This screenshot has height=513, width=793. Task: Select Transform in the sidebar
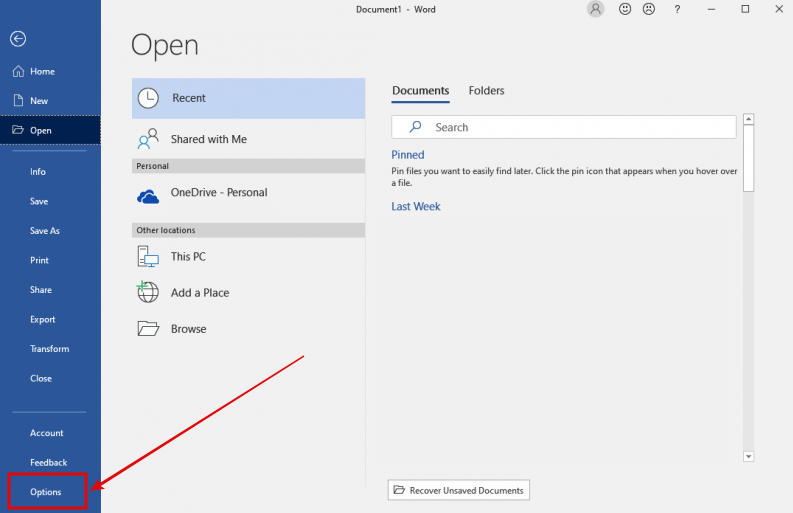click(49, 349)
